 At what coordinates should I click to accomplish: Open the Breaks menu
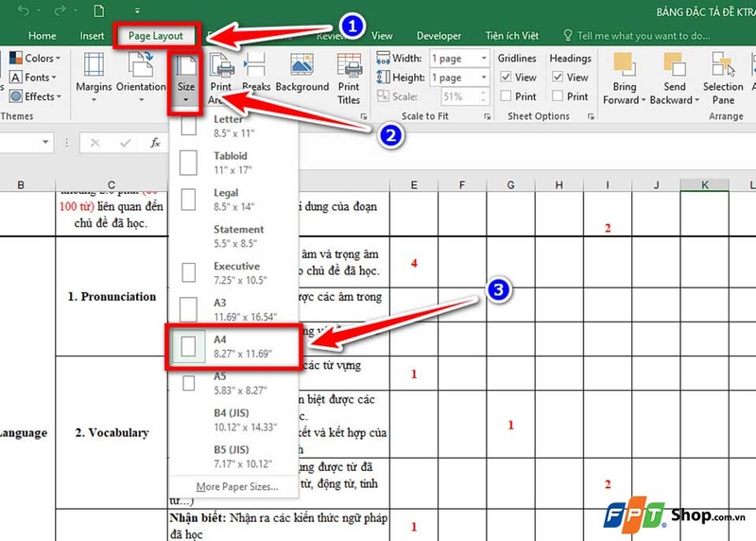coord(255,75)
